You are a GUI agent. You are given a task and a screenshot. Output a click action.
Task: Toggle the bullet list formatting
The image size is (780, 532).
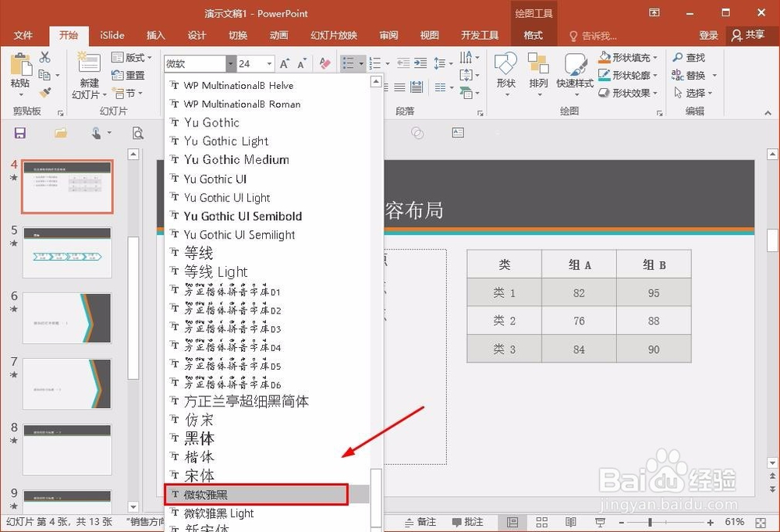click(x=349, y=62)
